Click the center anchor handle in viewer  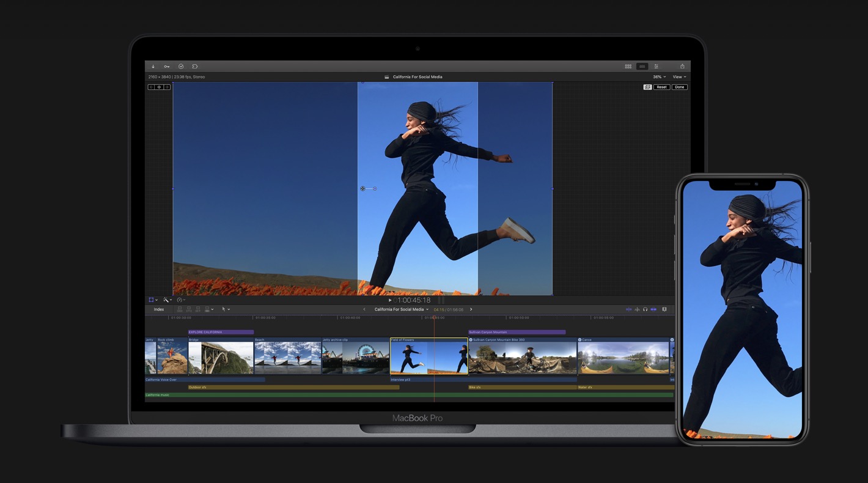coord(362,188)
